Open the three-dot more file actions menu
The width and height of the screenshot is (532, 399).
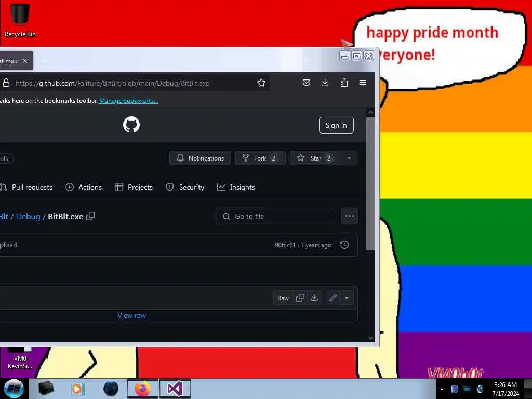pyautogui.click(x=350, y=216)
